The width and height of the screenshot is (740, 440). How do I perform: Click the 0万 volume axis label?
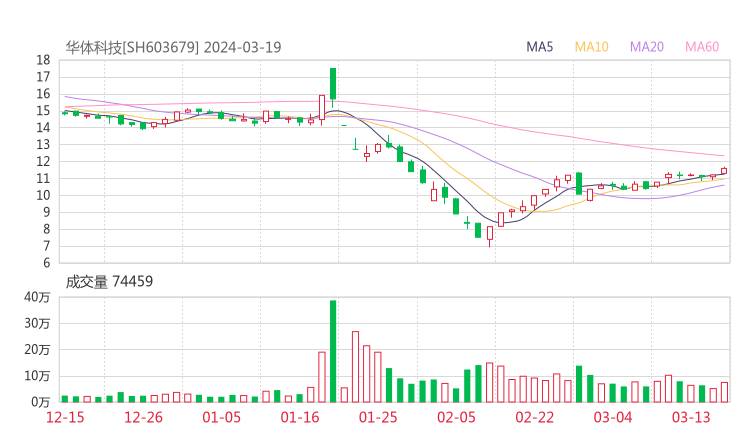41,402
